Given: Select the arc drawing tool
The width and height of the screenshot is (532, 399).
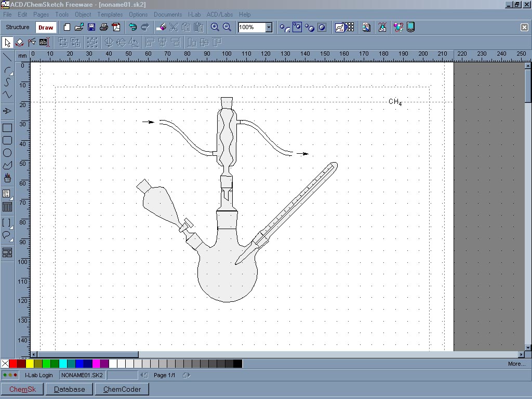Looking at the screenshot, I should (x=7, y=70).
